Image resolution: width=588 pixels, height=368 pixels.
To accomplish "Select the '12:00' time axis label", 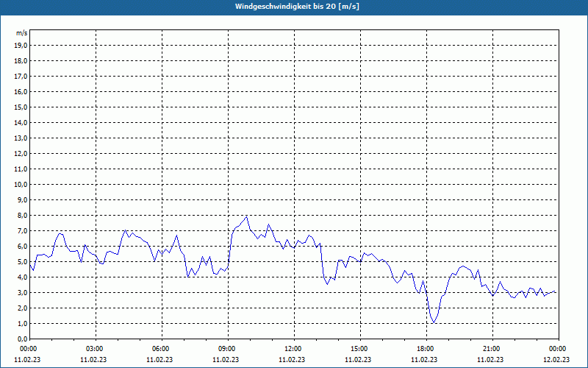I will coord(293,349).
